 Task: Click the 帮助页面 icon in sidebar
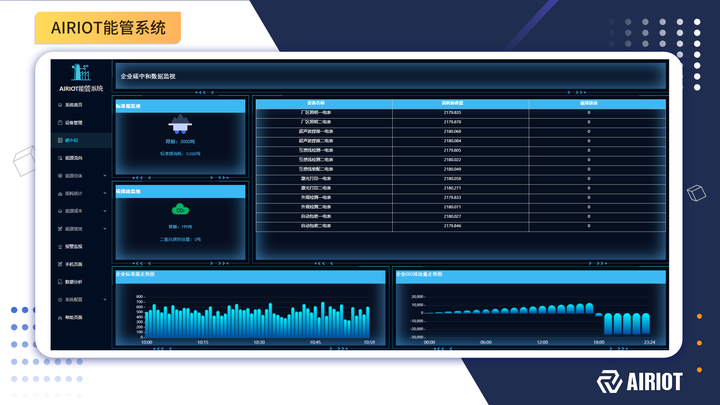point(60,317)
